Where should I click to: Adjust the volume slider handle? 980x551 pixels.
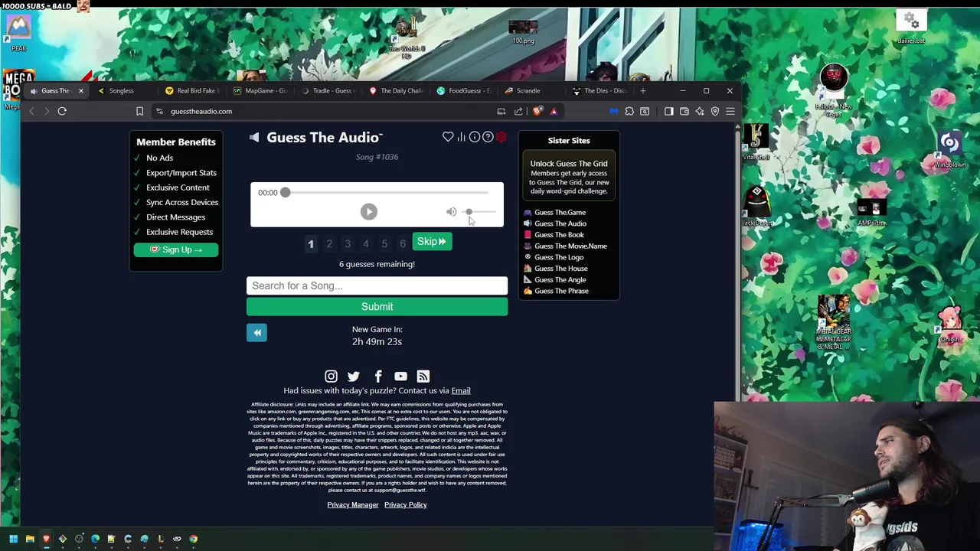tap(469, 212)
